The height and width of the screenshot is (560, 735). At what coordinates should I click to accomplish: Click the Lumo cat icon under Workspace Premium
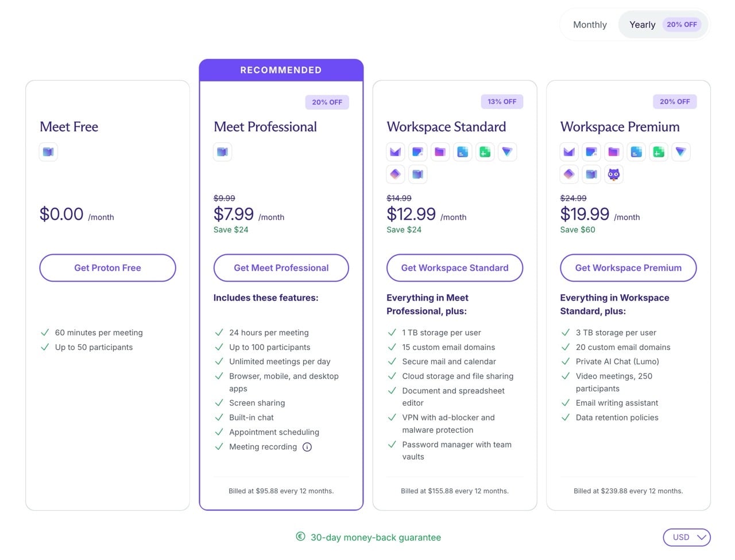[614, 174]
